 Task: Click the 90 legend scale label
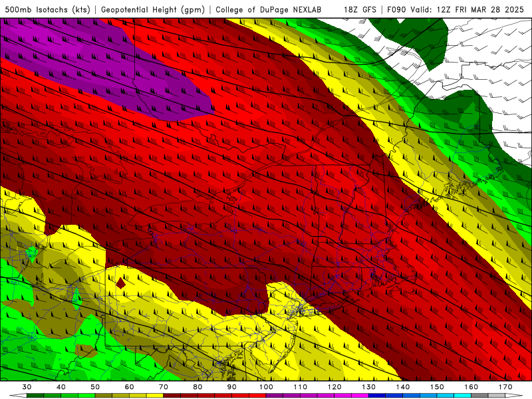pos(231,387)
